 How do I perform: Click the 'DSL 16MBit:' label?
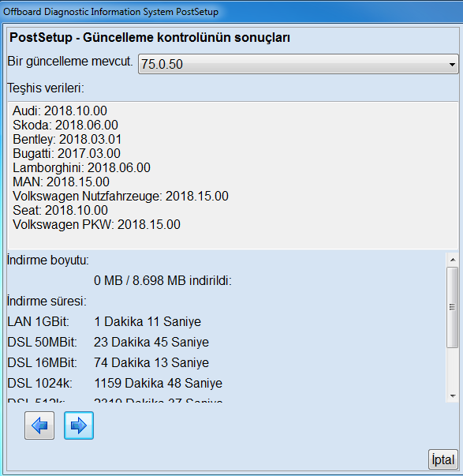[42, 362]
